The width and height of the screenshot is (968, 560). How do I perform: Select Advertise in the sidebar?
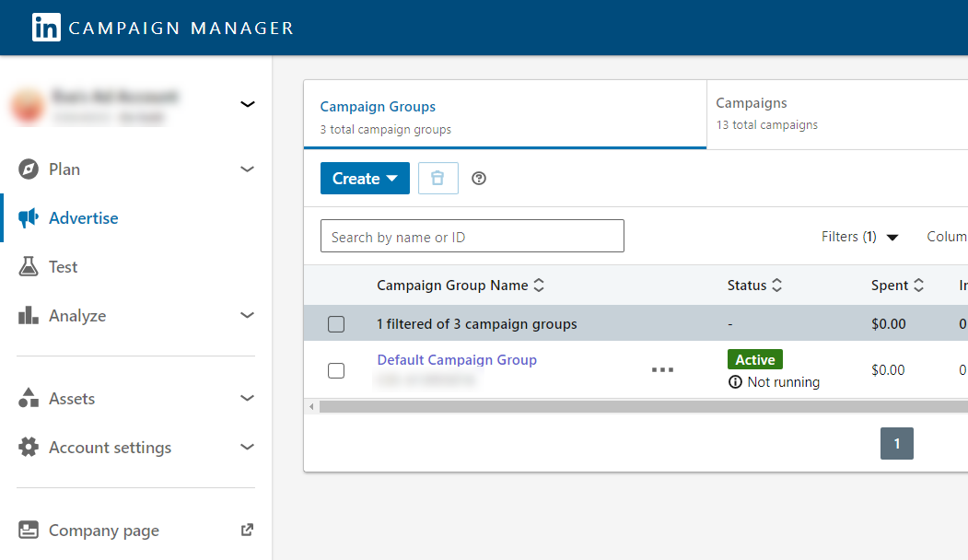pyautogui.click(x=83, y=218)
